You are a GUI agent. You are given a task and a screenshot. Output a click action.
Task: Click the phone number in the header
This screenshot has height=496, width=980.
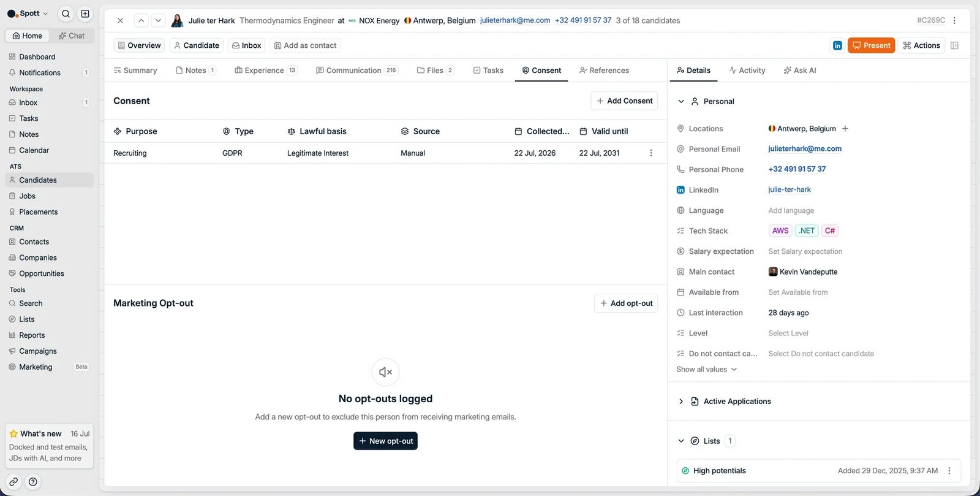583,20
